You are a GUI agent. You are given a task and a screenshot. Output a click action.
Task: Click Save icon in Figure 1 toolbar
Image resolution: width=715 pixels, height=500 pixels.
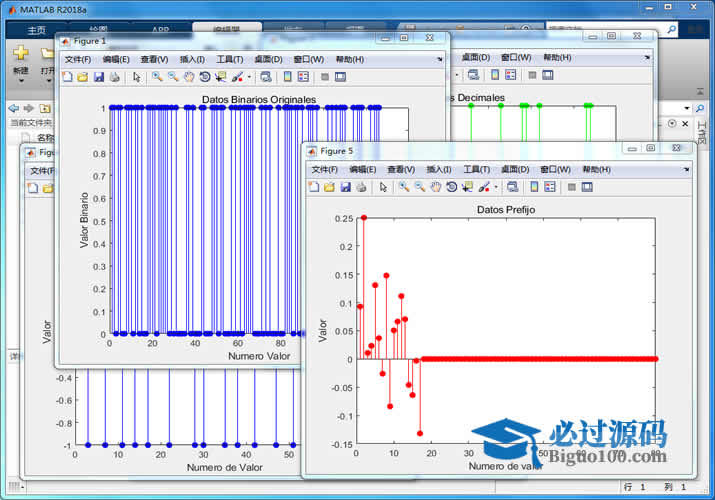pos(99,76)
